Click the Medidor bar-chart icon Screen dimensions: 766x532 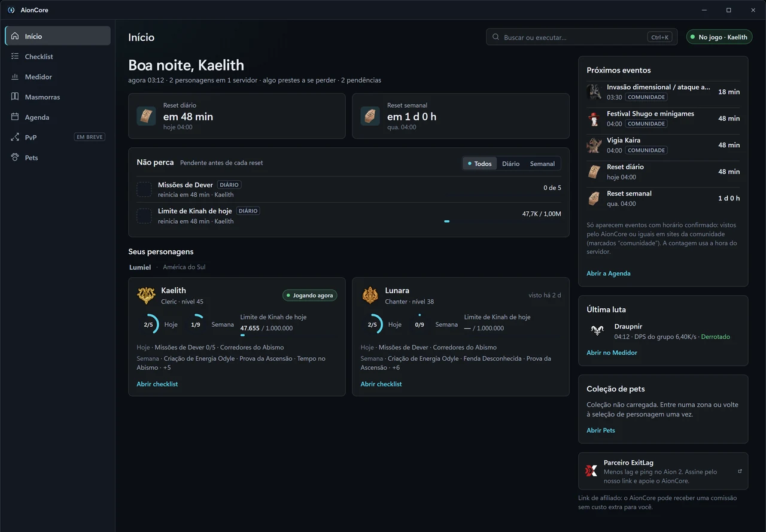(x=15, y=77)
